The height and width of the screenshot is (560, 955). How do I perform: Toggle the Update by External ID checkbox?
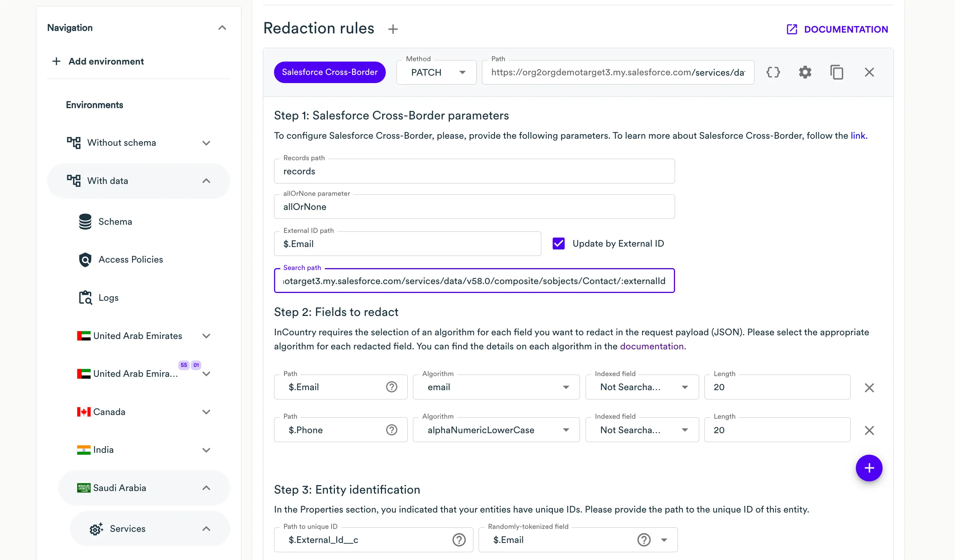pos(558,243)
